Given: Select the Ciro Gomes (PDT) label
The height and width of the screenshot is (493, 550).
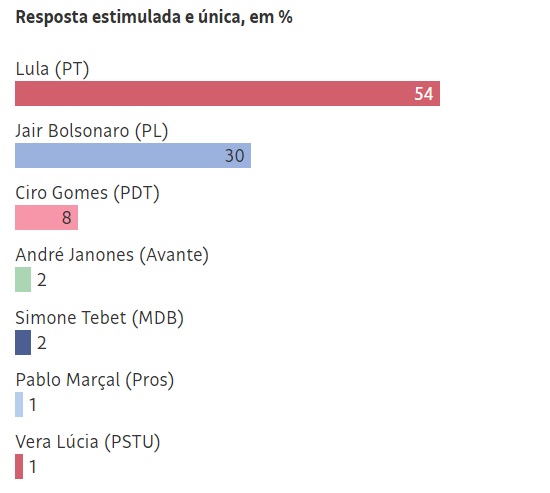Looking at the screenshot, I should pyautogui.click(x=87, y=193).
